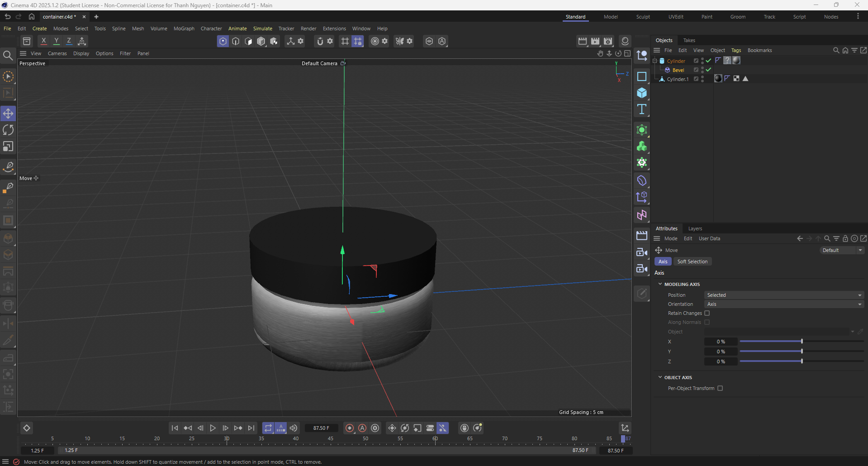Select the Scale tool
This screenshot has height=466, width=868.
tap(8, 146)
